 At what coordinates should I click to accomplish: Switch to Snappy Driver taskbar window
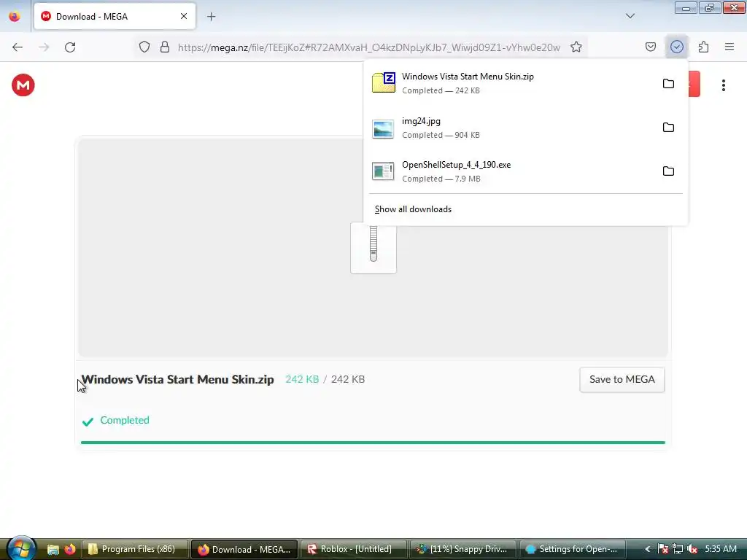coord(462,550)
